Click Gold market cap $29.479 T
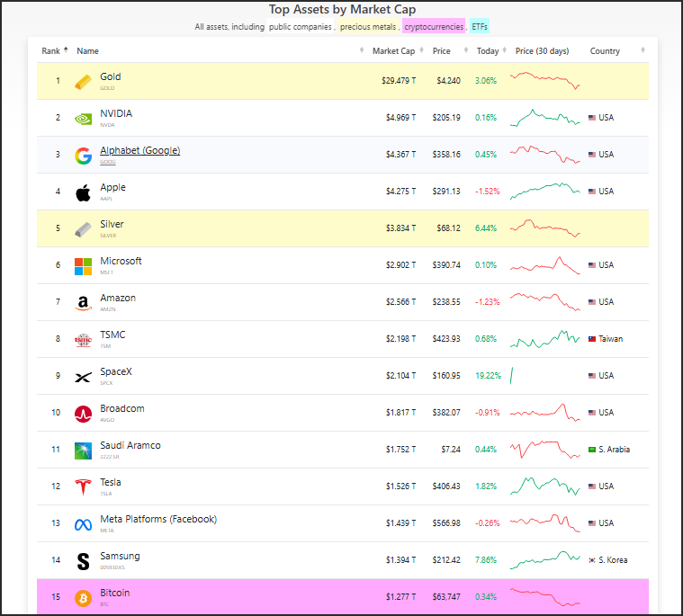Screen dimensions: 683x616 click(x=399, y=81)
